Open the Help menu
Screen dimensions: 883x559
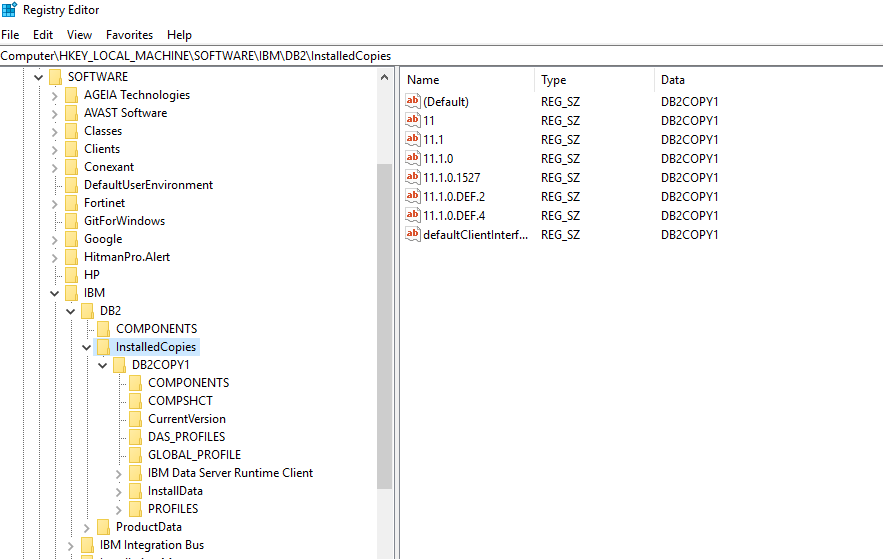(180, 35)
